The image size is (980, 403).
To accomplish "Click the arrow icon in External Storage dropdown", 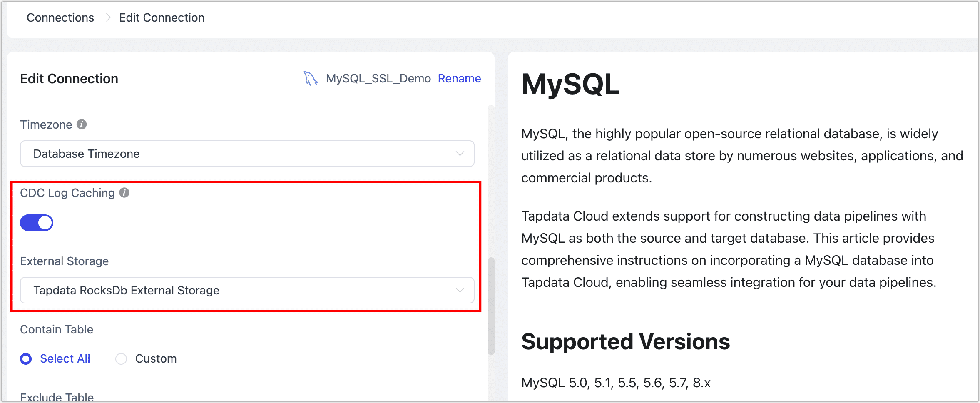I will (x=460, y=290).
